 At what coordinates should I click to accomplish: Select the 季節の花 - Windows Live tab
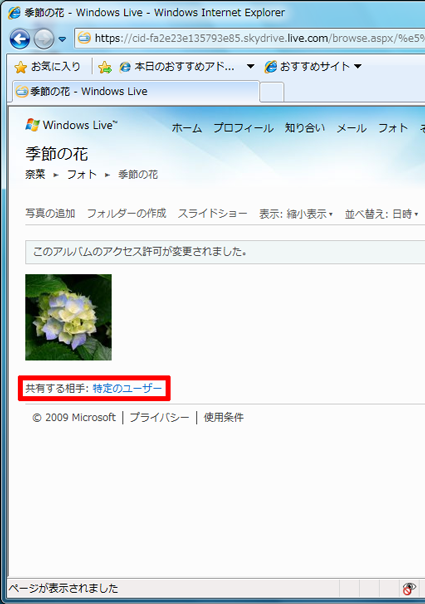pyautogui.click(x=136, y=92)
